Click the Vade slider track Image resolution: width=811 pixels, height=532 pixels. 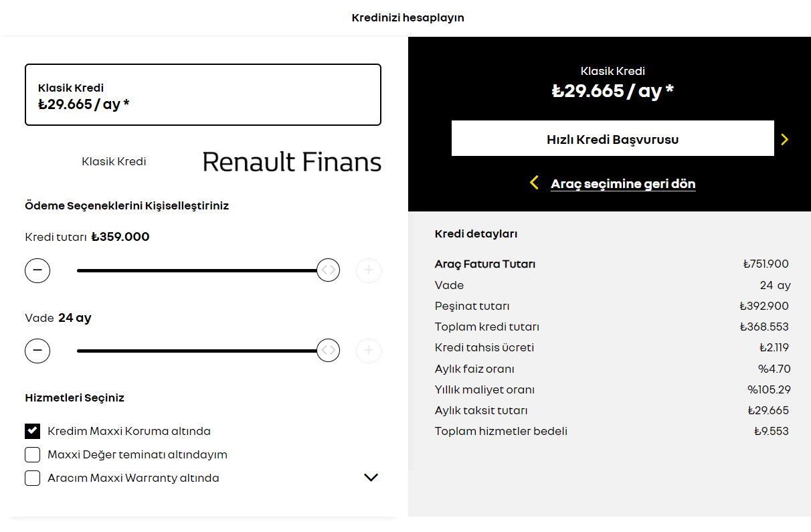click(194, 351)
